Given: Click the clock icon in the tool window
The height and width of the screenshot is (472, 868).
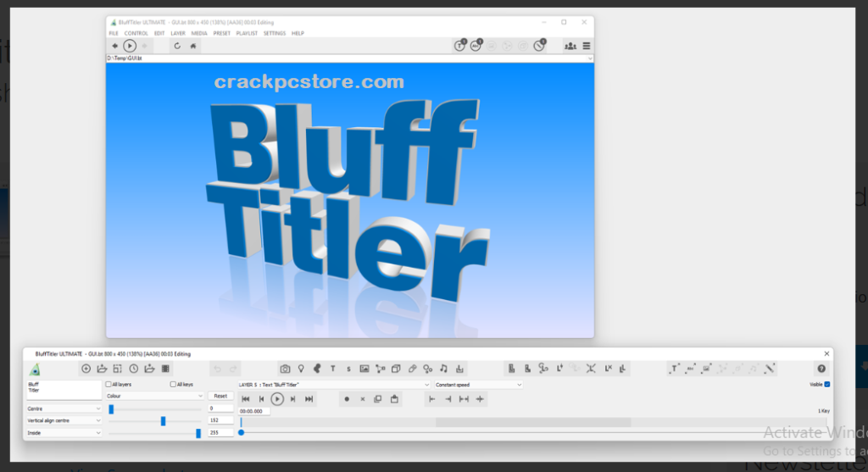Looking at the screenshot, I should 133,369.
